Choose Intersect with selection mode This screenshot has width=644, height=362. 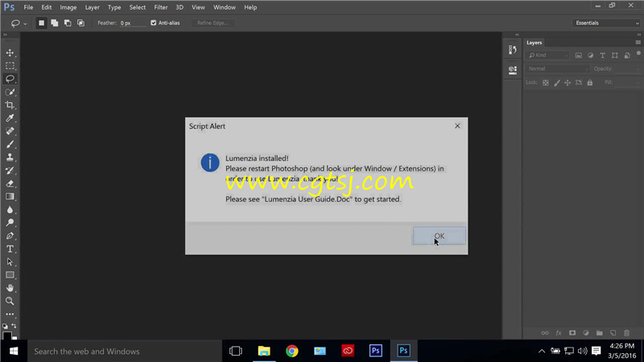point(81,23)
